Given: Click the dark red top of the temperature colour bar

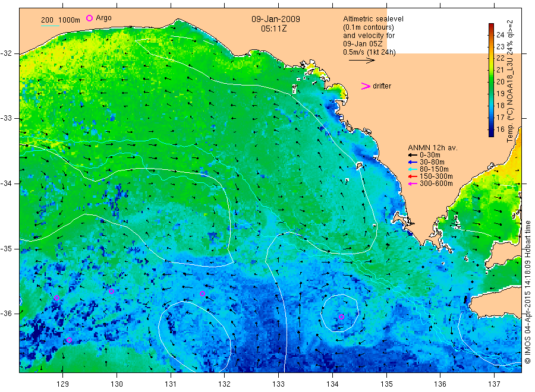Looking at the screenshot, I should [x=491, y=26].
